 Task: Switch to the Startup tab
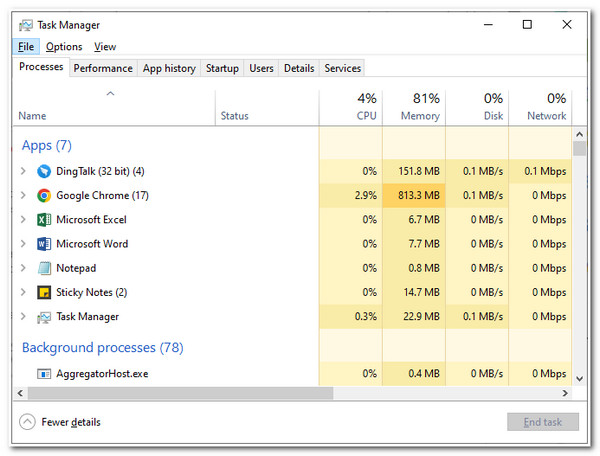point(222,68)
